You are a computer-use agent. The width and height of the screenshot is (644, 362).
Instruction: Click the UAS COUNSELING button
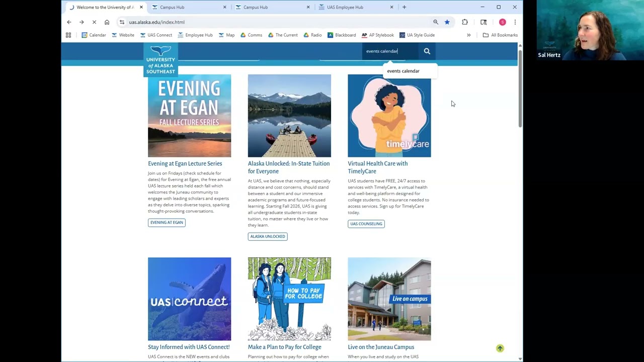pyautogui.click(x=366, y=224)
